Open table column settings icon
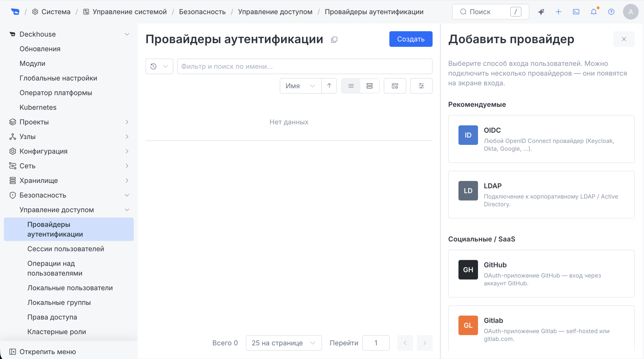Viewport: 644px width, 359px height. click(x=395, y=86)
